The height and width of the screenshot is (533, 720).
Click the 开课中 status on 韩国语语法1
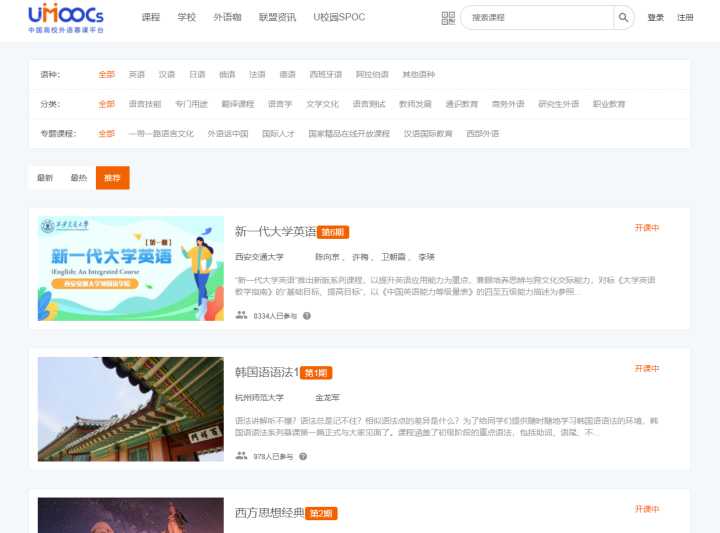coord(647,368)
